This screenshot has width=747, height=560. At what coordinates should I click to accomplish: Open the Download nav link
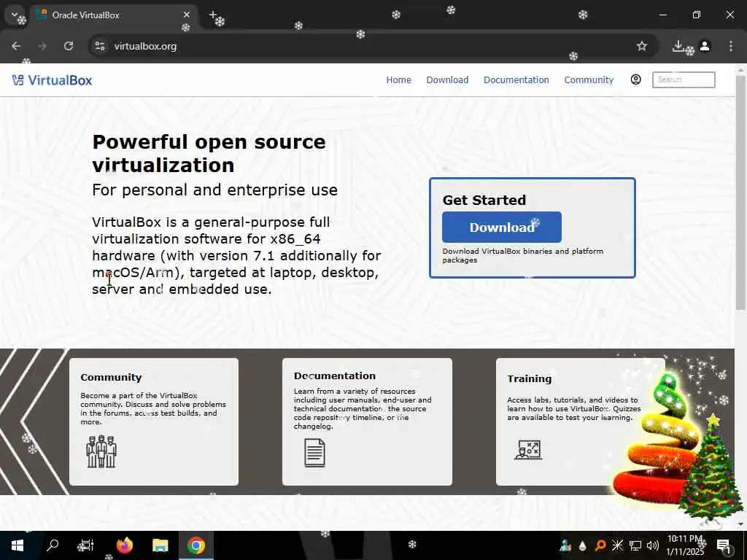click(447, 80)
